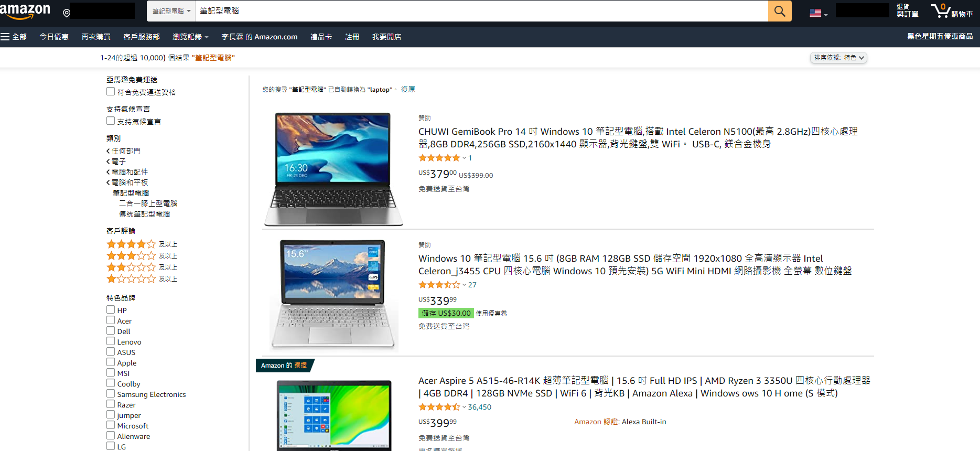Check the Dell brand checkbox
Screen dimensions: 980x451
pos(111,330)
